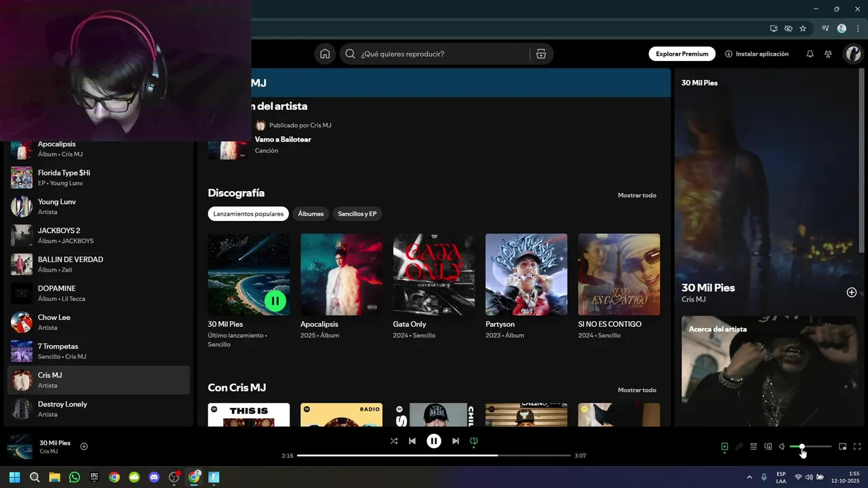Image resolution: width=868 pixels, height=488 pixels.
Task: Open Florida Type $Hi EP in sidebar
Action: click(x=98, y=178)
